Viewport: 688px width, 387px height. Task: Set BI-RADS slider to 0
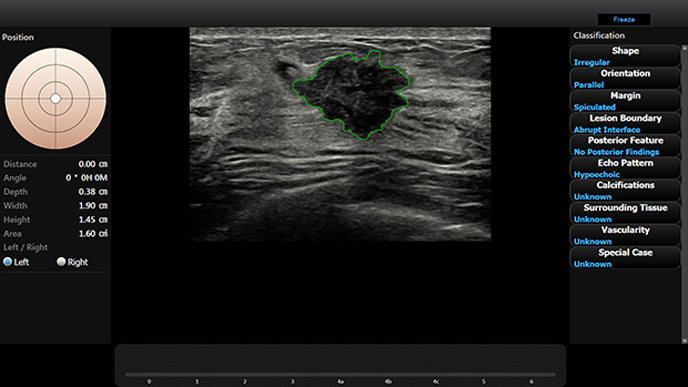[x=149, y=381]
